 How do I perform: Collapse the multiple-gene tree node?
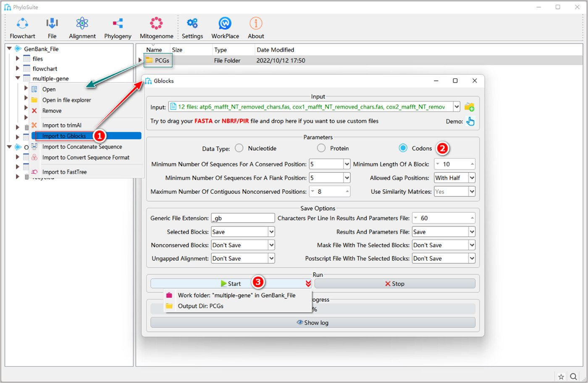(18, 78)
